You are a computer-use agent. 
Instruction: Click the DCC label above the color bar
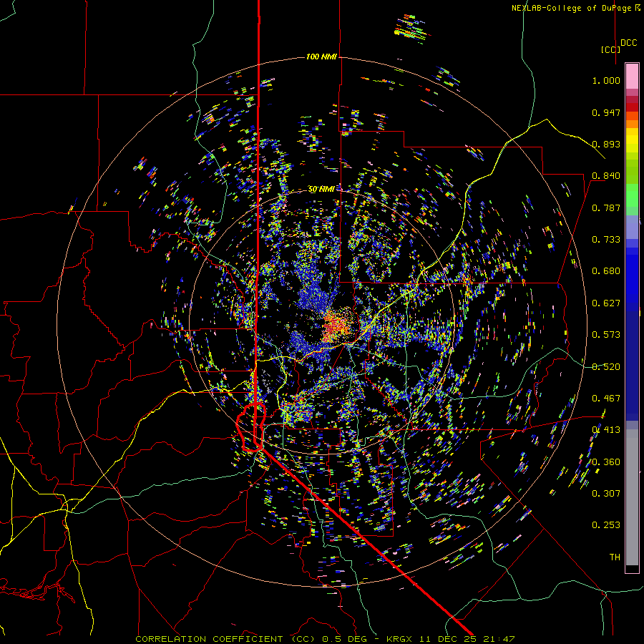click(629, 43)
